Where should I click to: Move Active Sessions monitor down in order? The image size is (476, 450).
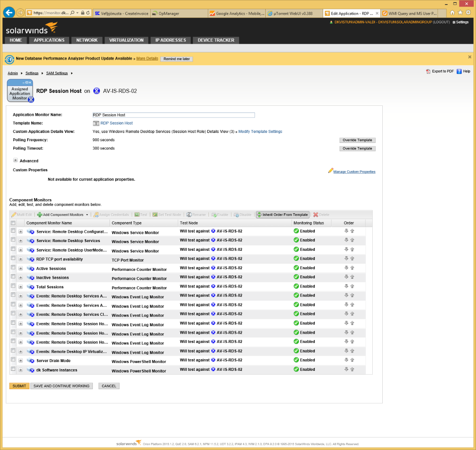(x=346, y=268)
